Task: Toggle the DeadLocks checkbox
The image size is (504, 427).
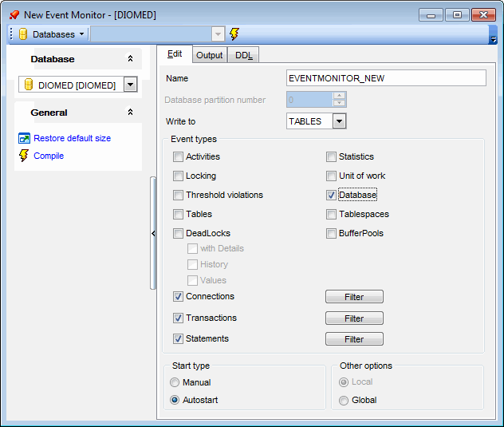Action: point(179,234)
